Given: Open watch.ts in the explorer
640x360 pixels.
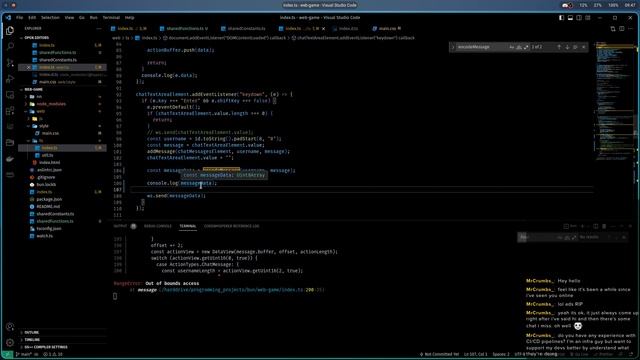Looking at the screenshot, I should coord(44,236).
